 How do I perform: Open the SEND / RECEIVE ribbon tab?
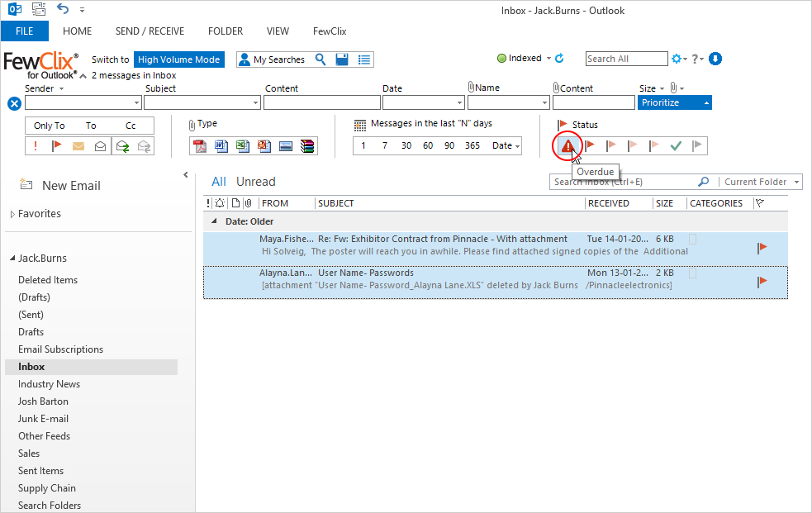tap(150, 31)
